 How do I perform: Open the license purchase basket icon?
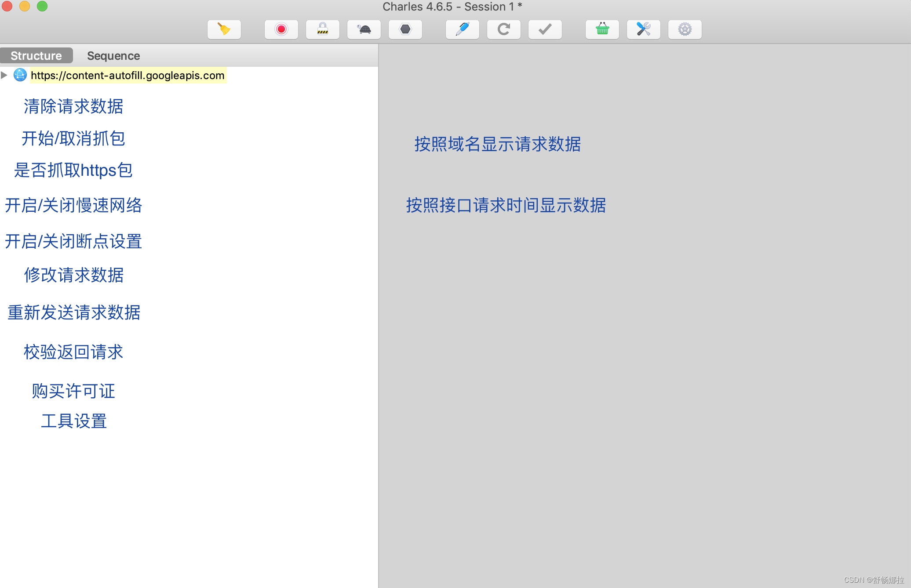point(602,29)
